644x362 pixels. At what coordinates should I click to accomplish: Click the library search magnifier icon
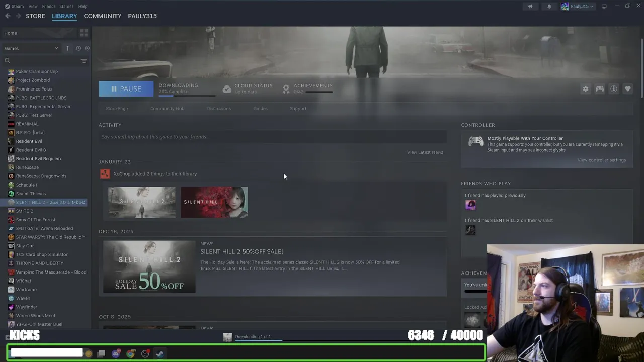pyautogui.click(x=7, y=61)
